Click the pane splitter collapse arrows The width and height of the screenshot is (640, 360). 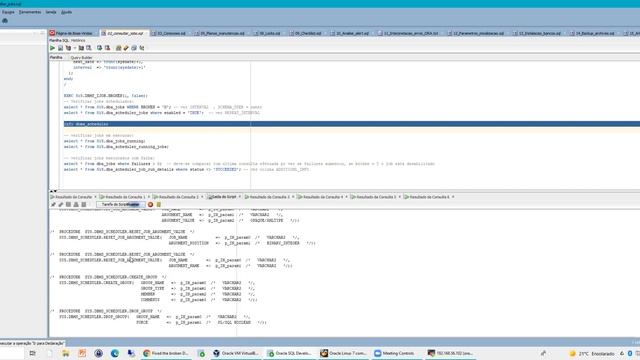53,191
